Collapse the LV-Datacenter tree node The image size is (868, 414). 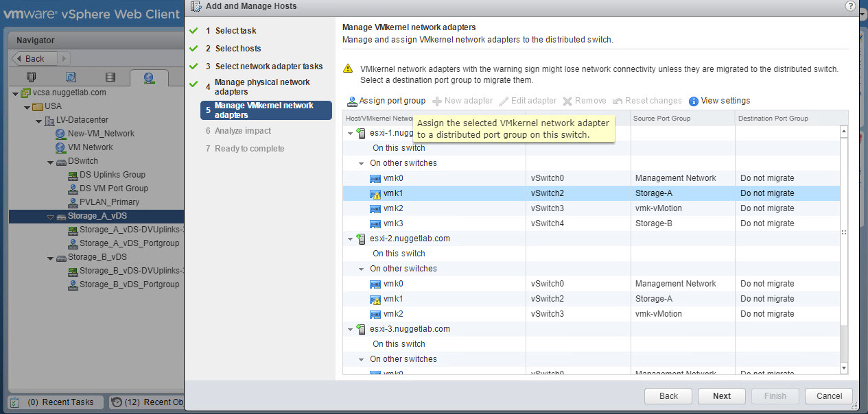pyautogui.click(x=38, y=120)
